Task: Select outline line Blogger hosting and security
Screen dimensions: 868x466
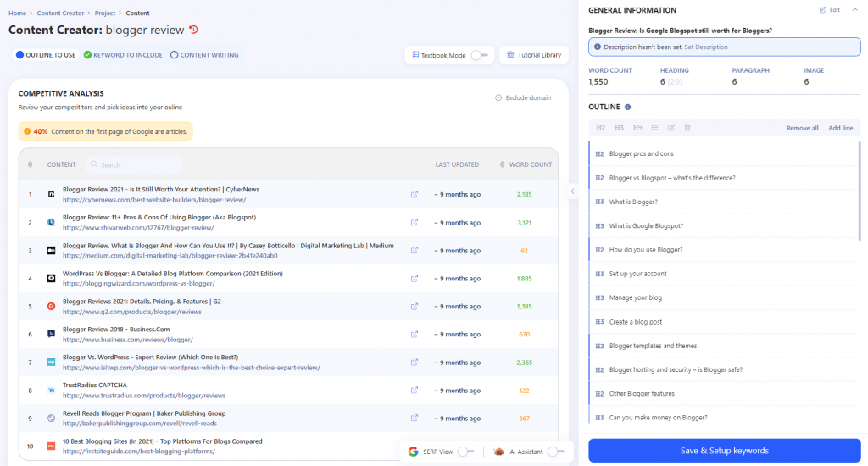Action: (x=724, y=369)
